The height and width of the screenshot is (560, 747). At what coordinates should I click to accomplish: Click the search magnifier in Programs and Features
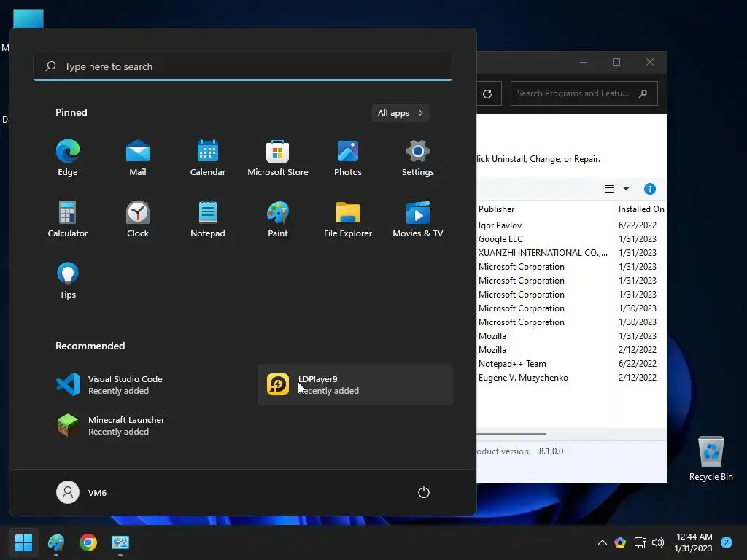pos(643,93)
